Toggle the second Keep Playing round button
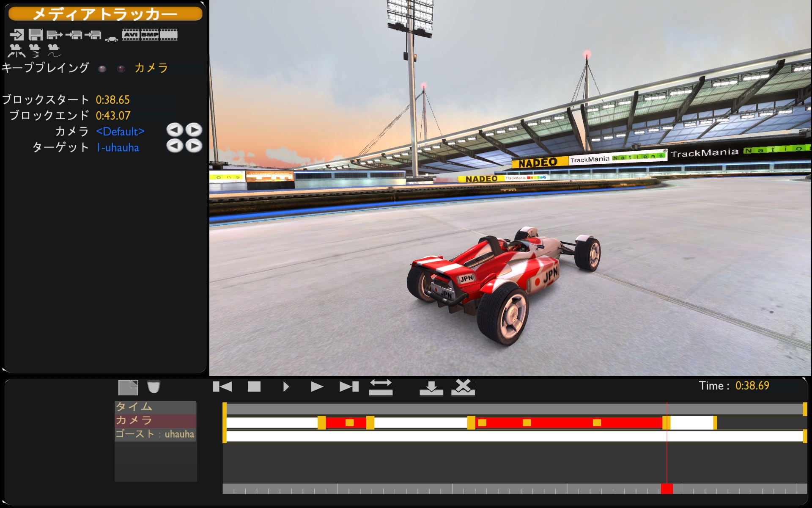Viewport: 812px width, 508px height. (121, 69)
